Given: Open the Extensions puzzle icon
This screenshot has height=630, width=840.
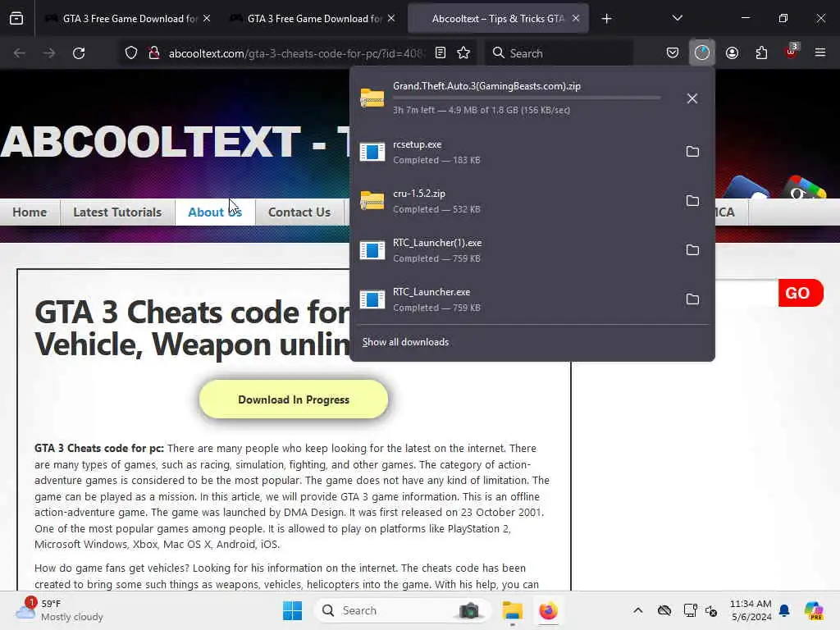Looking at the screenshot, I should [x=761, y=53].
